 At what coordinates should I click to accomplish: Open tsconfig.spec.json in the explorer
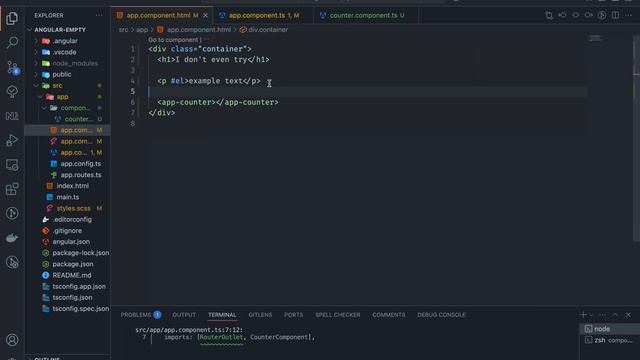pyautogui.click(x=67, y=309)
